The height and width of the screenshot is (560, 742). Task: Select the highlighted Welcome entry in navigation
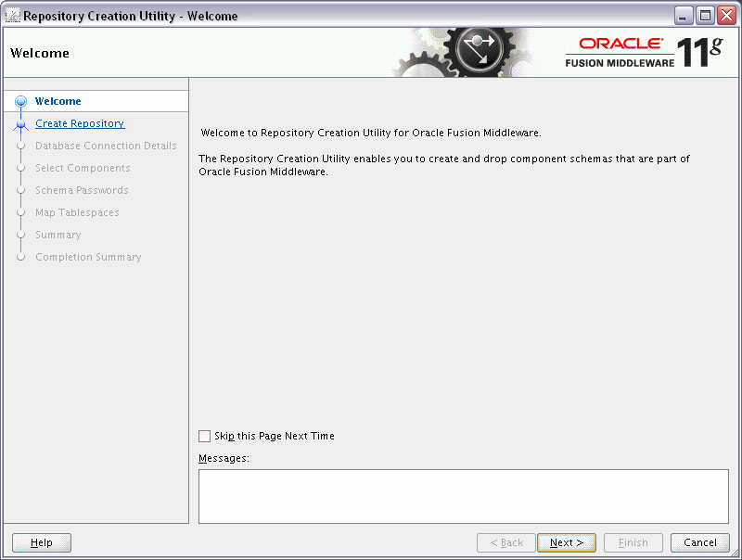click(x=58, y=101)
